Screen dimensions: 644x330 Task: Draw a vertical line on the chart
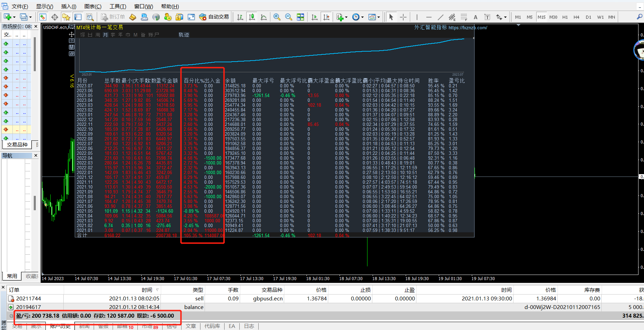417,17
